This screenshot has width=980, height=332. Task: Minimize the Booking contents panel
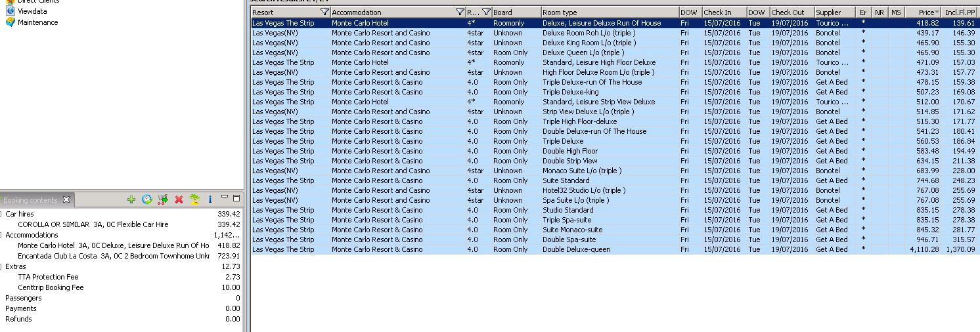tap(225, 197)
